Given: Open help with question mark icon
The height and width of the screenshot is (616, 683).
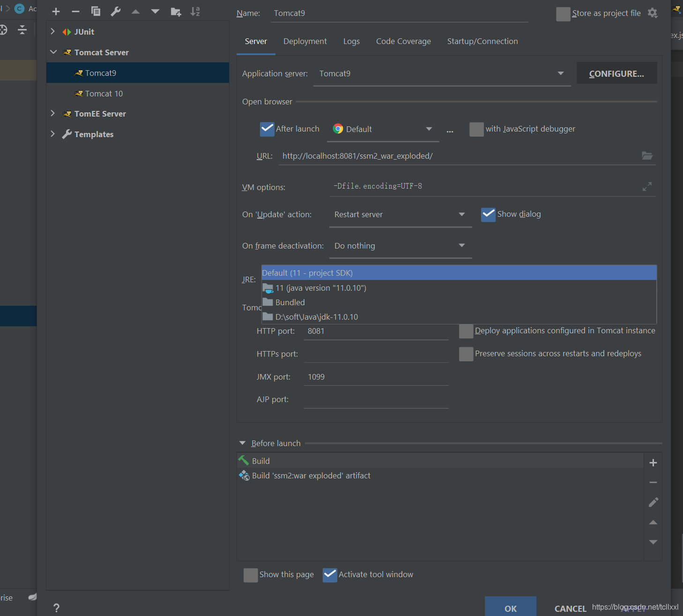Looking at the screenshot, I should (56, 608).
